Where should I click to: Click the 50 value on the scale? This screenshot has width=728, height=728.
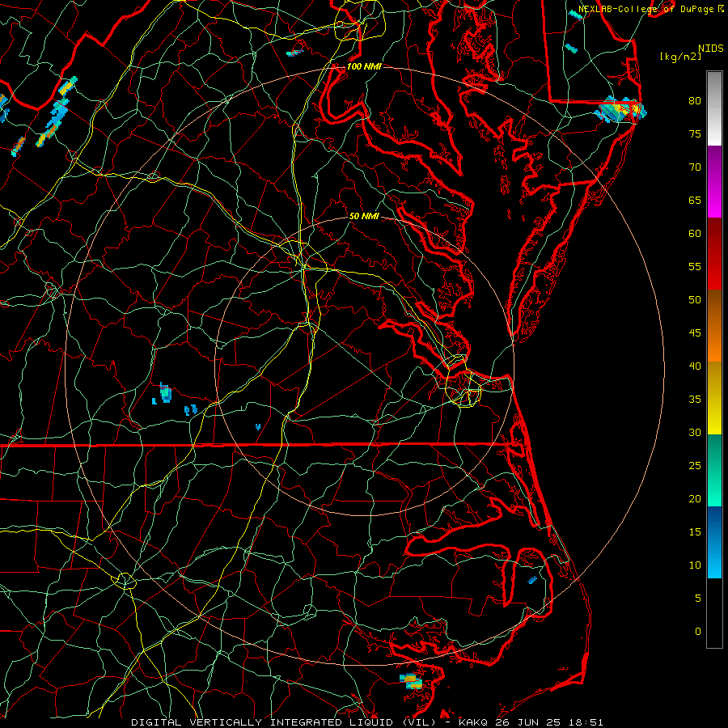click(695, 299)
